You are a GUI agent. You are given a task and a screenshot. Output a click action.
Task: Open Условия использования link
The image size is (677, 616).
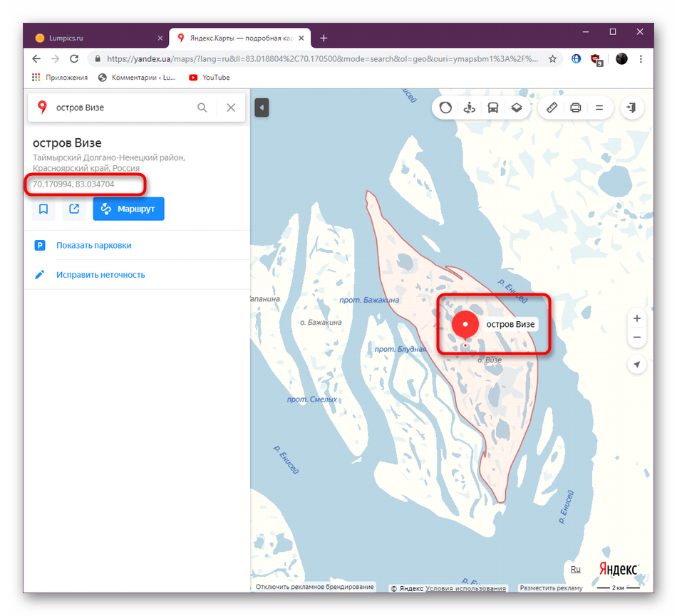(x=465, y=588)
